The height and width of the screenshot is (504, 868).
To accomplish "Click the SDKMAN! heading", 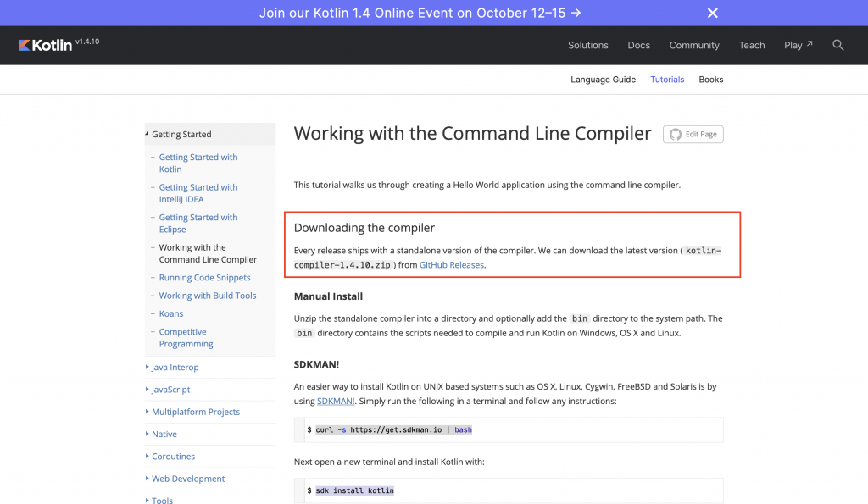I will 316,364.
